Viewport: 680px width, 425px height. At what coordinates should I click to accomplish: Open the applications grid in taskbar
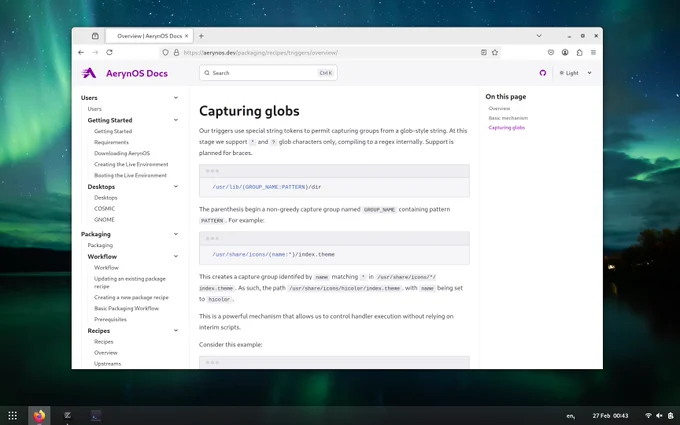click(x=13, y=416)
